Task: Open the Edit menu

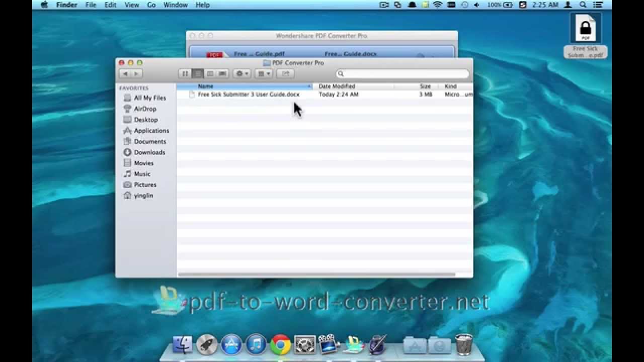Action: (x=110, y=5)
